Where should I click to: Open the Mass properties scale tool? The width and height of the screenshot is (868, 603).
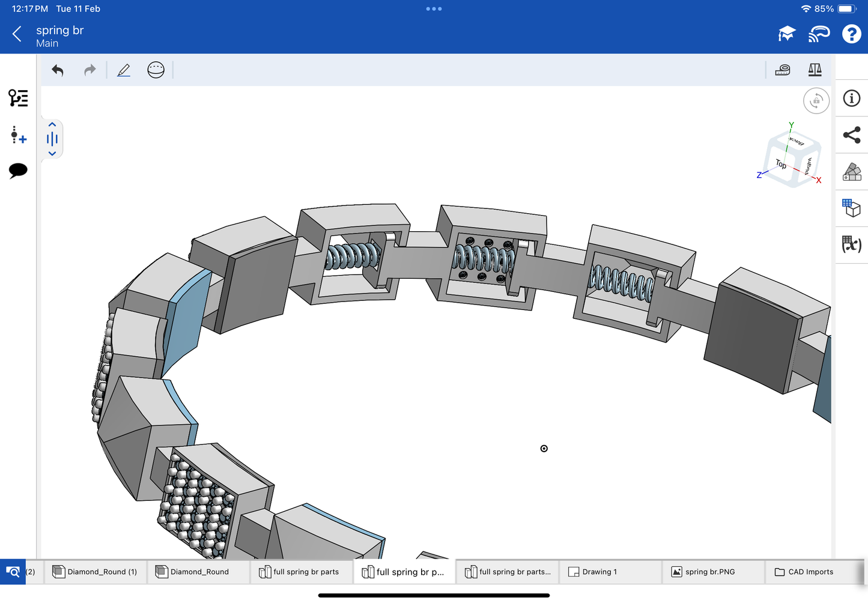(815, 70)
